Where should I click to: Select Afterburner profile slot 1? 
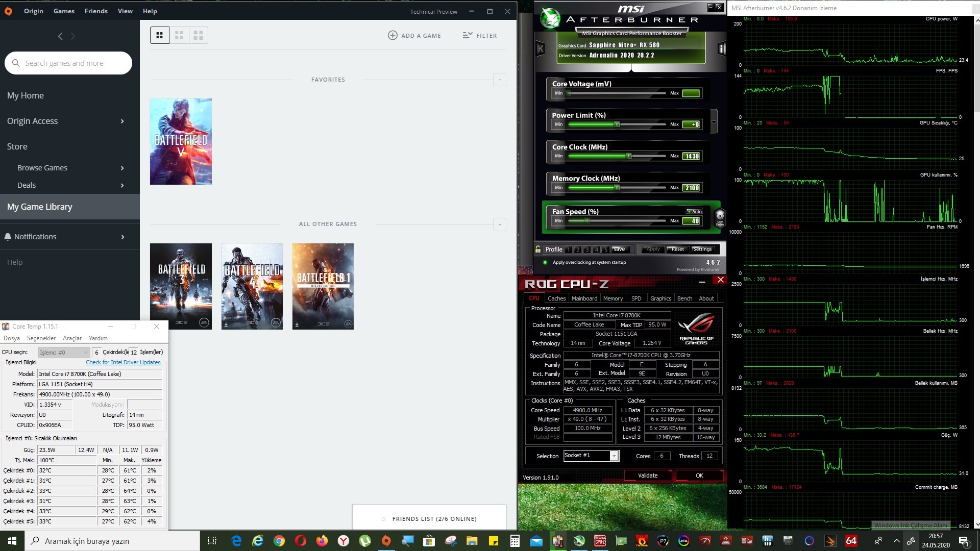(569, 249)
